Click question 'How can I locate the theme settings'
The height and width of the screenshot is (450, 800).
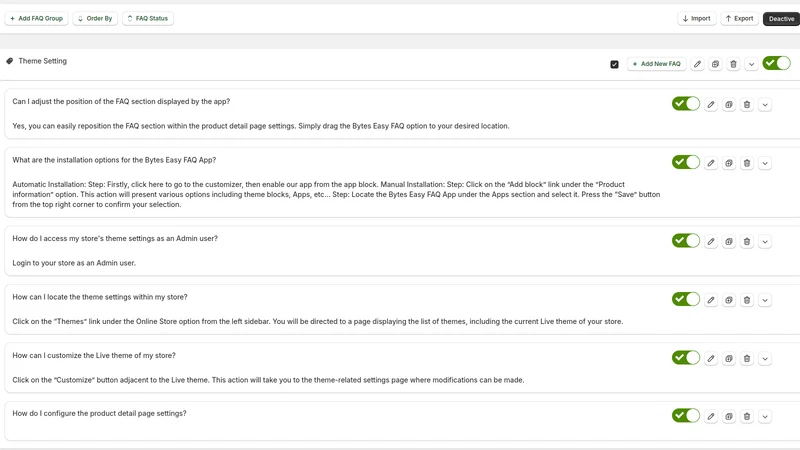(99, 297)
